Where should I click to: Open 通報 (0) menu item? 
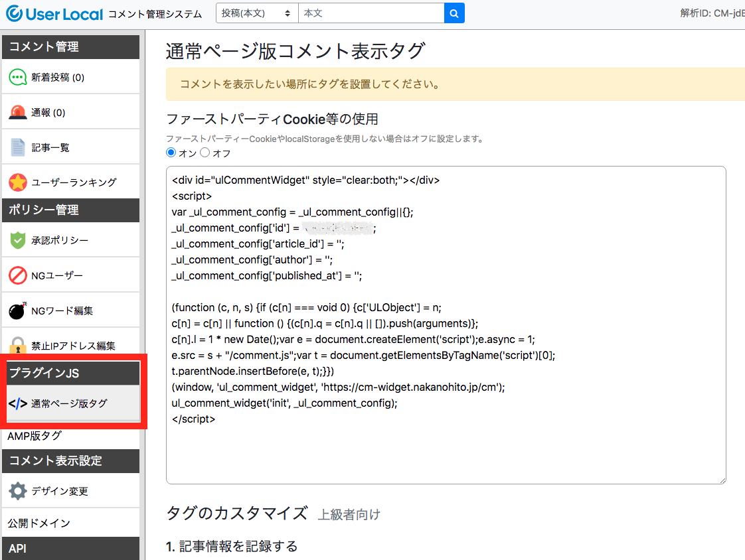(x=71, y=112)
